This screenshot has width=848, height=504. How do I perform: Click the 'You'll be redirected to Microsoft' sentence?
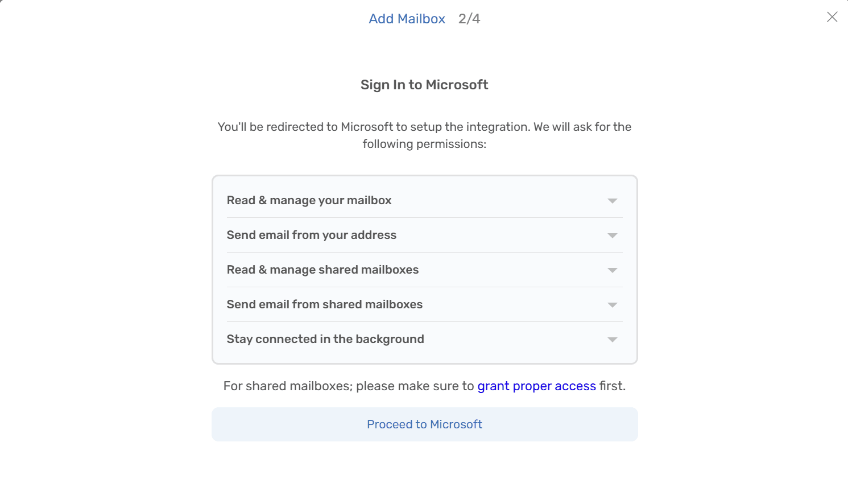click(424, 127)
